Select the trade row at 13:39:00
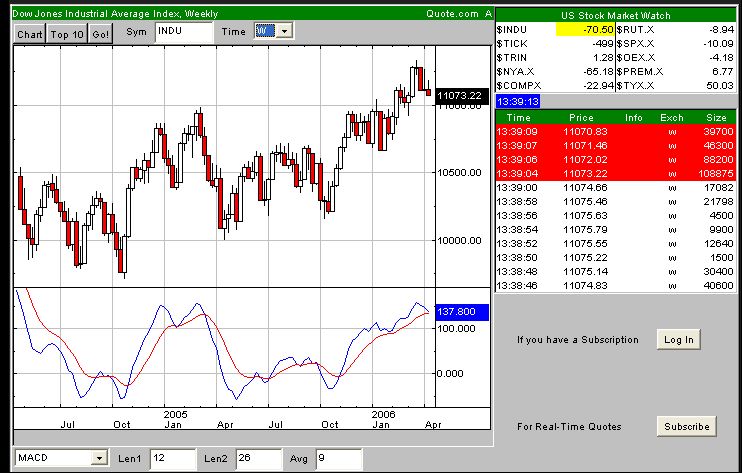 [x=615, y=188]
